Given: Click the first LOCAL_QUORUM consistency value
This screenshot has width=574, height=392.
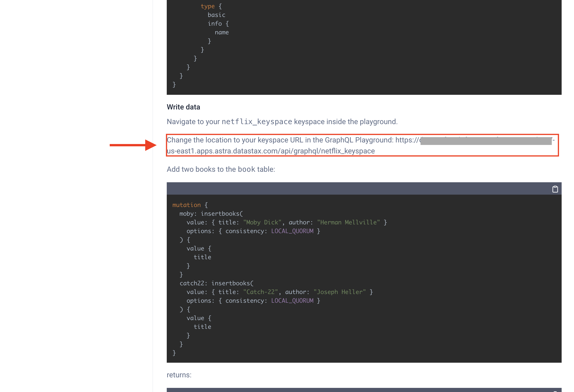Looking at the screenshot, I should 292,231.
